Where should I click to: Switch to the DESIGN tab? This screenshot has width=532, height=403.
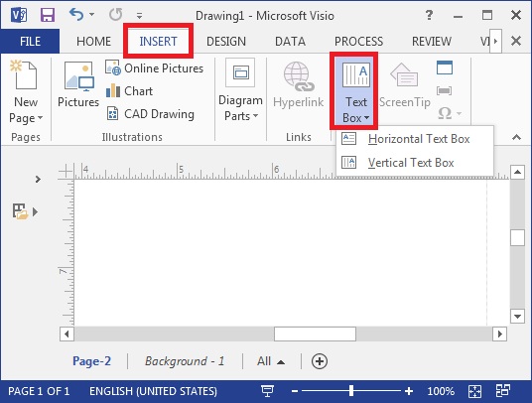point(226,42)
